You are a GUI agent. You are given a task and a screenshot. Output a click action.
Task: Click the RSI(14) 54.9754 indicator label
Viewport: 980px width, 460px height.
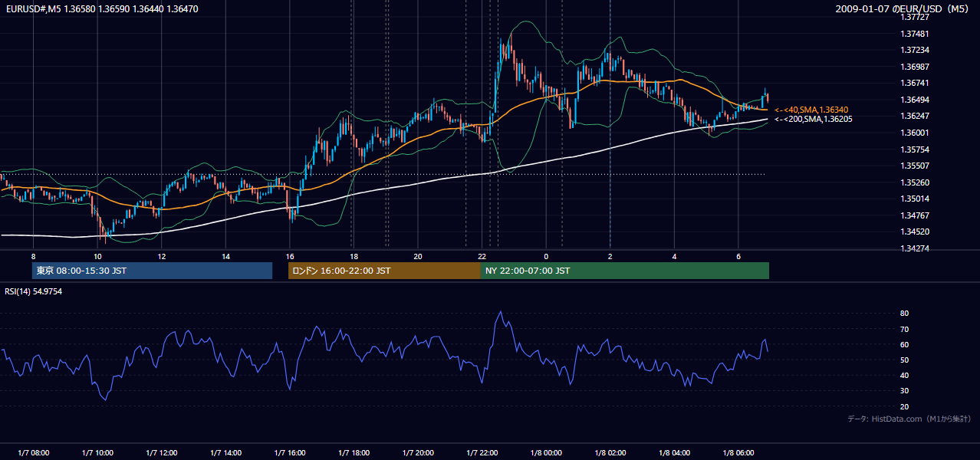tap(34, 291)
